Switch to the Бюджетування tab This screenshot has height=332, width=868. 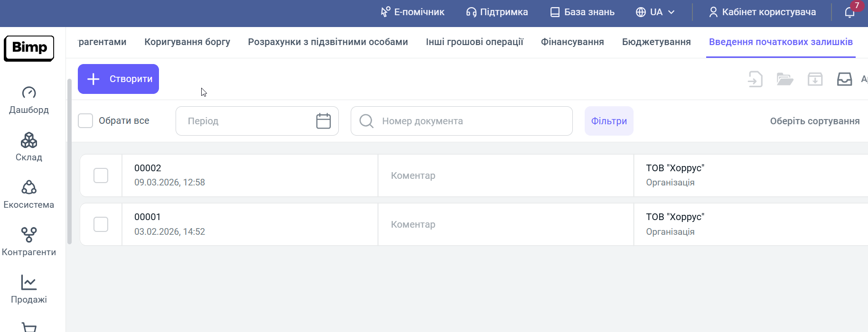656,42
